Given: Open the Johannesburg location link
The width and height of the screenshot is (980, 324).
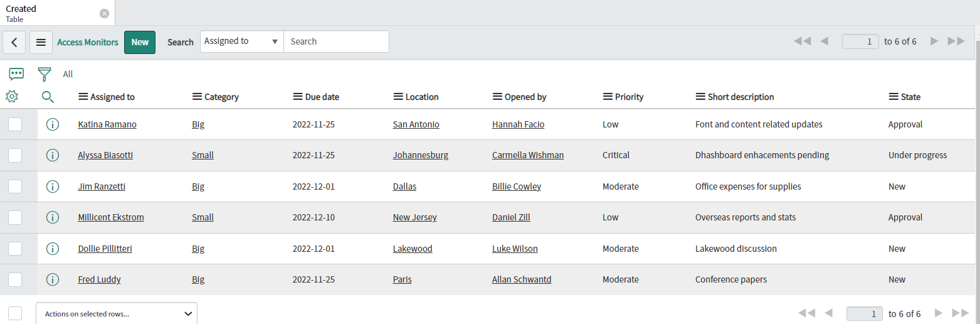Looking at the screenshot, I should [420, 155].
